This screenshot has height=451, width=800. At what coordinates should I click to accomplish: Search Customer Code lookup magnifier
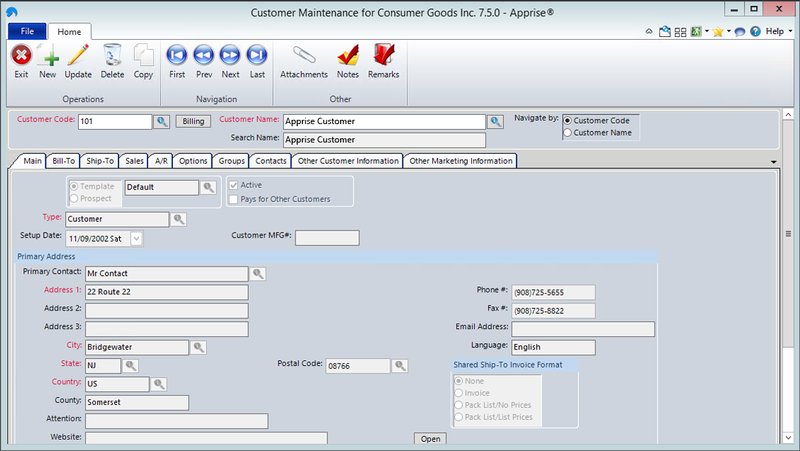tap(162, 121)
